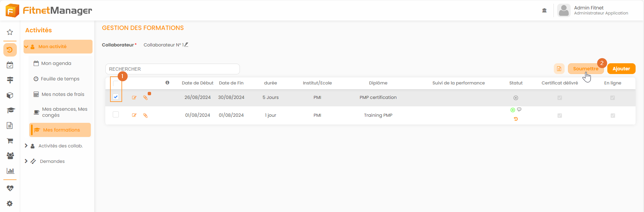Click the graduation cap sidebar icon
Image resolution: width=644 pixels, height=212 pixels.
tap(10, 110)
